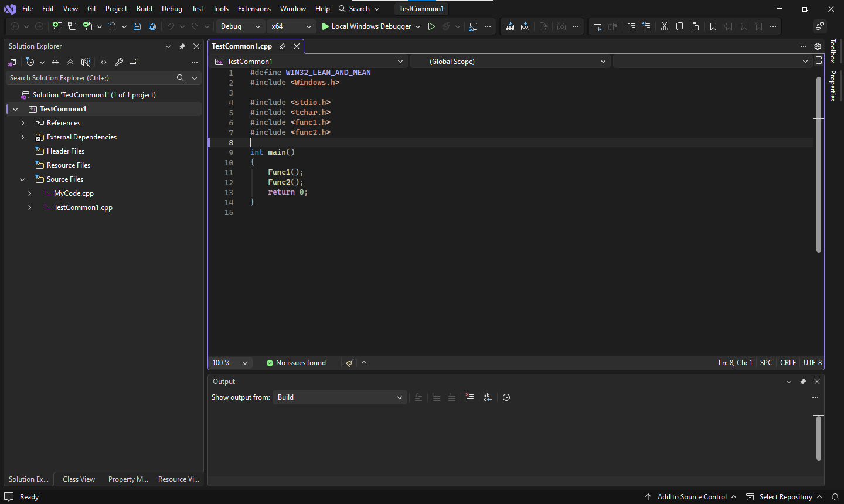Open the Toolbox side tab

tap(833, 51)
